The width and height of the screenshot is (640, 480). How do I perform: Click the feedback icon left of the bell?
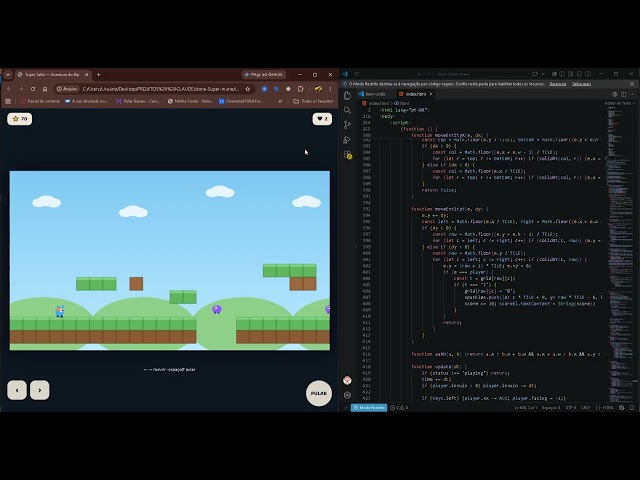coord(622,407)
